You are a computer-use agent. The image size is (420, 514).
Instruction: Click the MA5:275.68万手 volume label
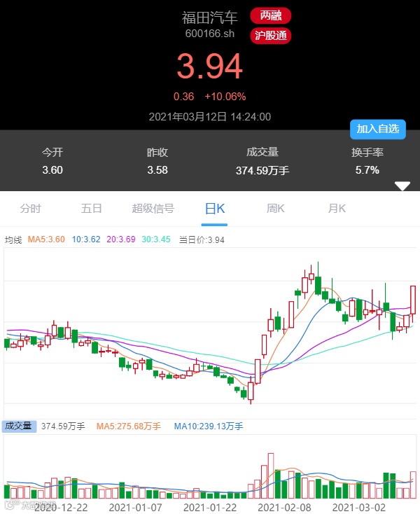(x=128, y=426)
